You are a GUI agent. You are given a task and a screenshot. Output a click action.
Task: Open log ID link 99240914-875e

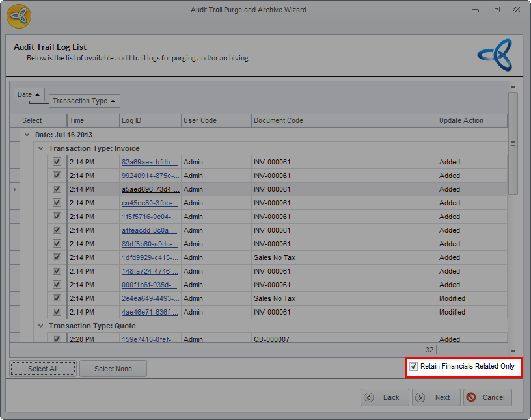149,176
